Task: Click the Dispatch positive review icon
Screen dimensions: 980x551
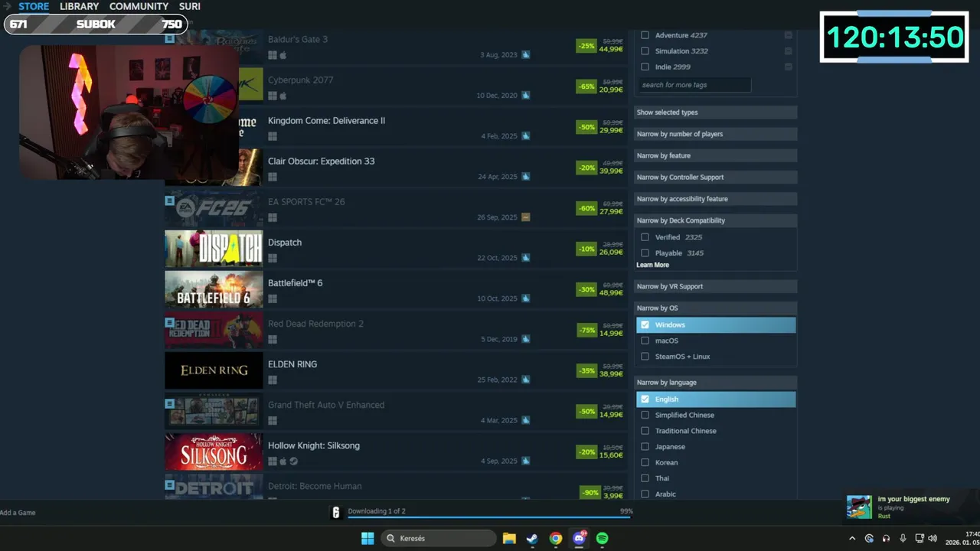Action: (526, 258)
